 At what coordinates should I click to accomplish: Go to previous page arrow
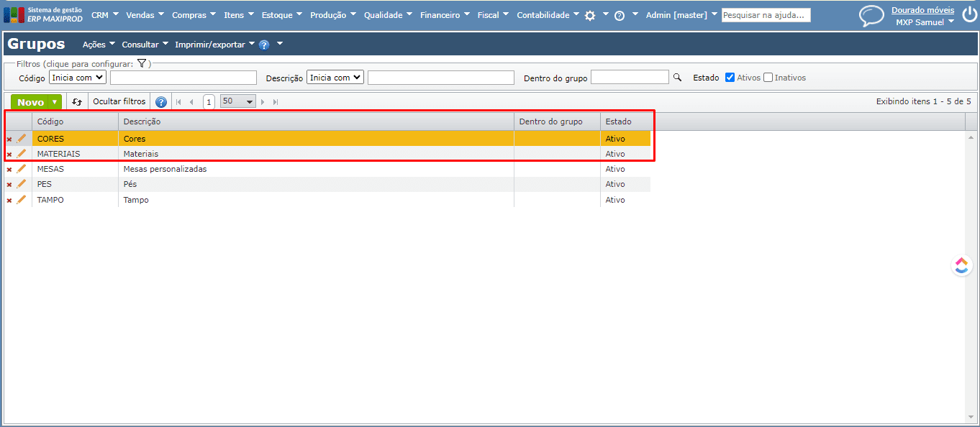[191, 102]
